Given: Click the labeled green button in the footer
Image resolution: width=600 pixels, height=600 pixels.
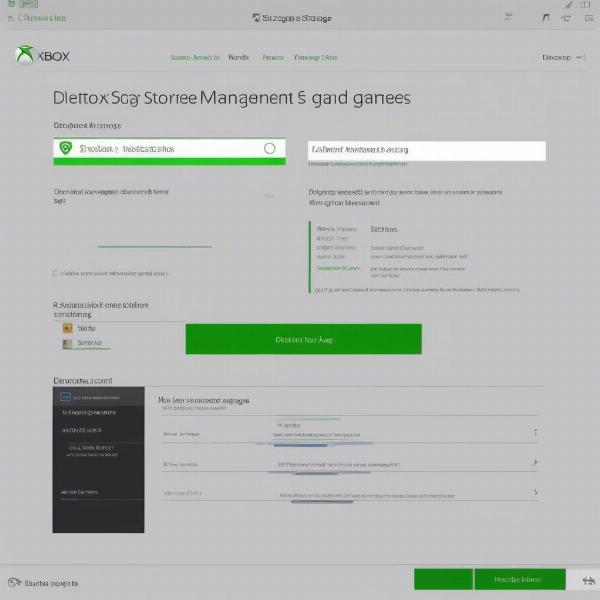Looking at the screenshot, I should pyautogui.click(x=520, y=579).
